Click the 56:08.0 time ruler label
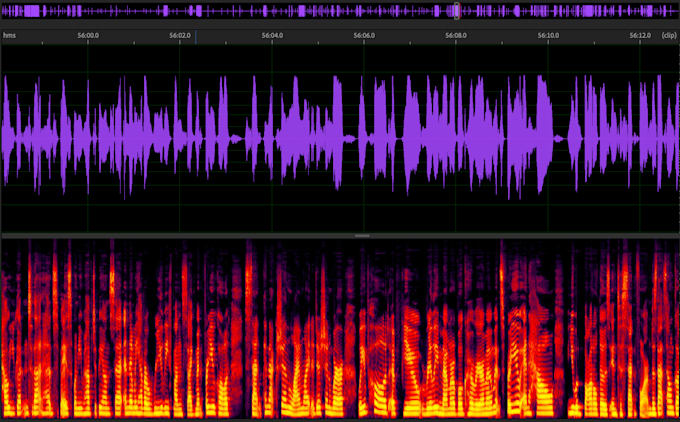The height and width of the screenshot is (422, 680). [x=456, y=36]
